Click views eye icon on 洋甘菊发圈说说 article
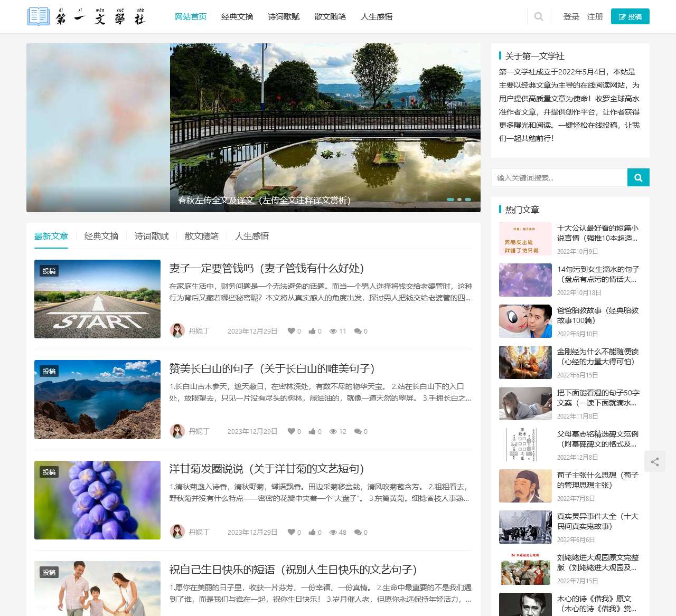The height and width of the screenshot is (616, 676). [333, 532]
